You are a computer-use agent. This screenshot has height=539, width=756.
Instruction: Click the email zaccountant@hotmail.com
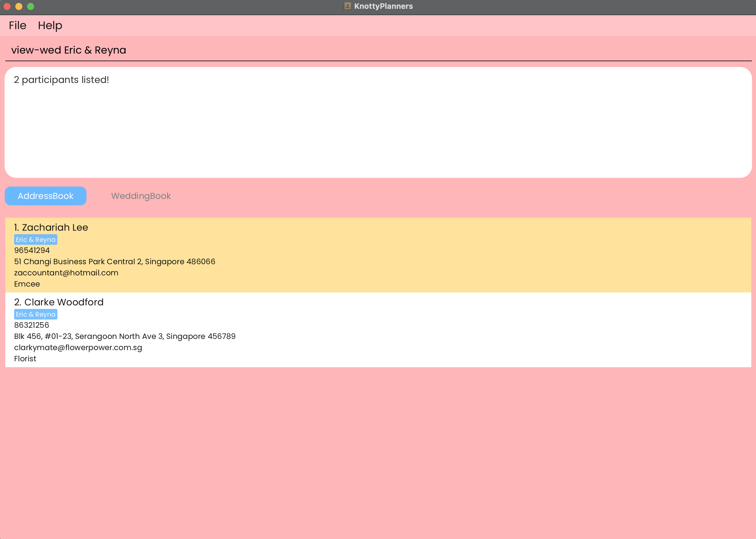pos(66,273)
